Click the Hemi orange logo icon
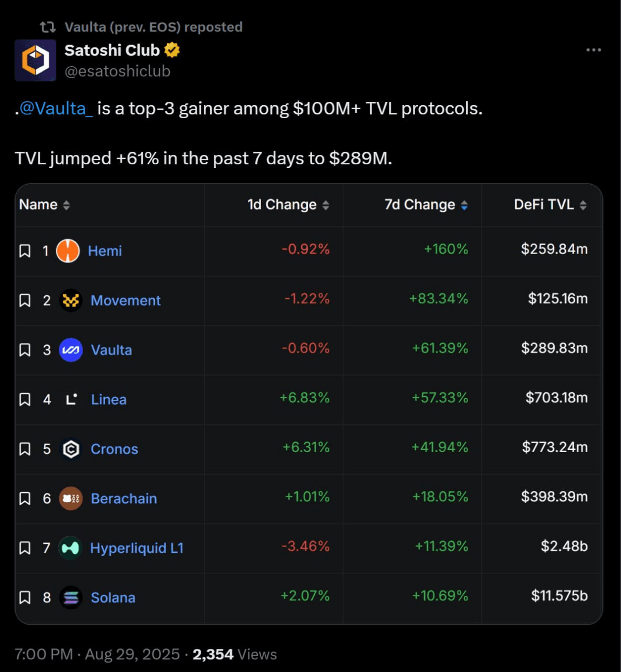The image size is (621, 672). coord(68,250)
